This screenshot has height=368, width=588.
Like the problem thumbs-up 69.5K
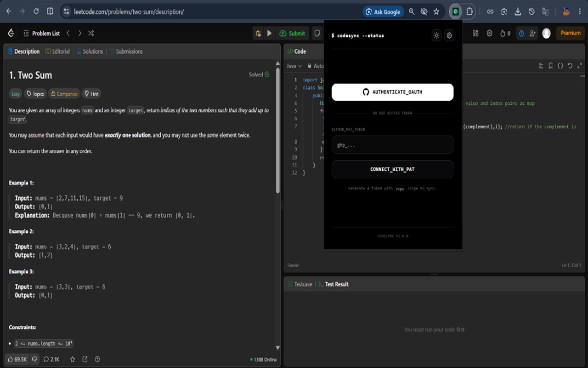click(17, 359)
